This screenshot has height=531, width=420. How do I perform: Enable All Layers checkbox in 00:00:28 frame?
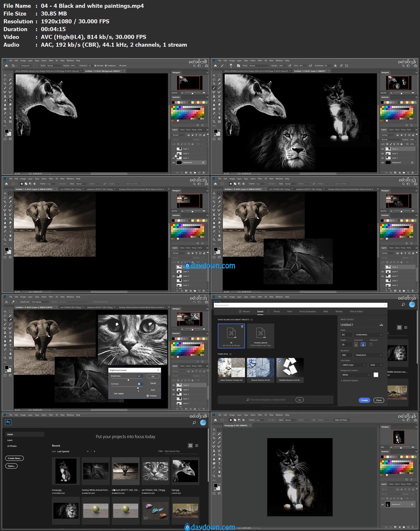[x=118, y=66]
